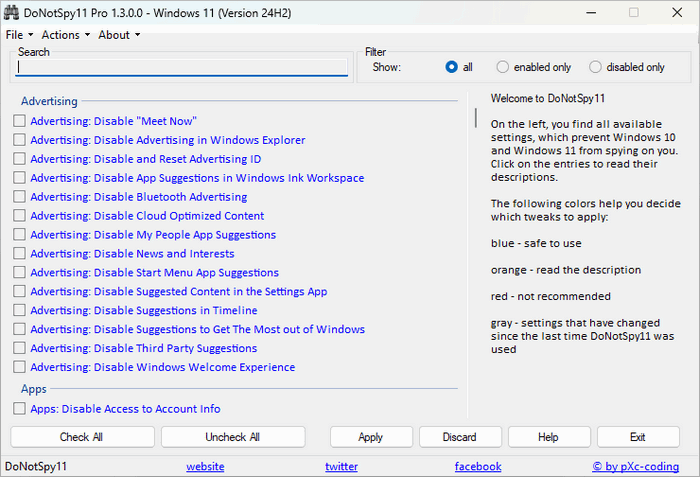Image resolution: width=700 pixels, height=477 pixels.
Task: Click into the Search input field
Action: click(x=182, y=68)
